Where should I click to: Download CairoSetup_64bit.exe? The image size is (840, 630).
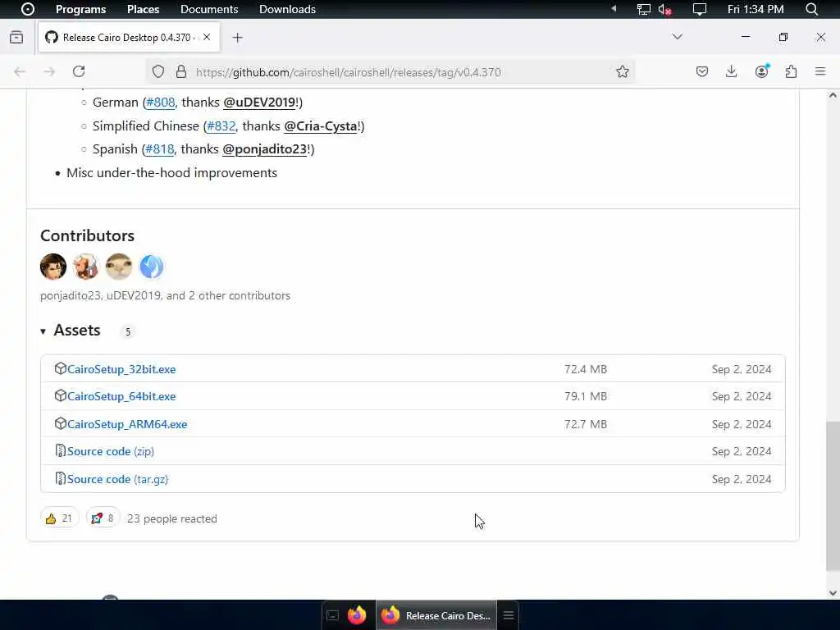tap(121, 396)
